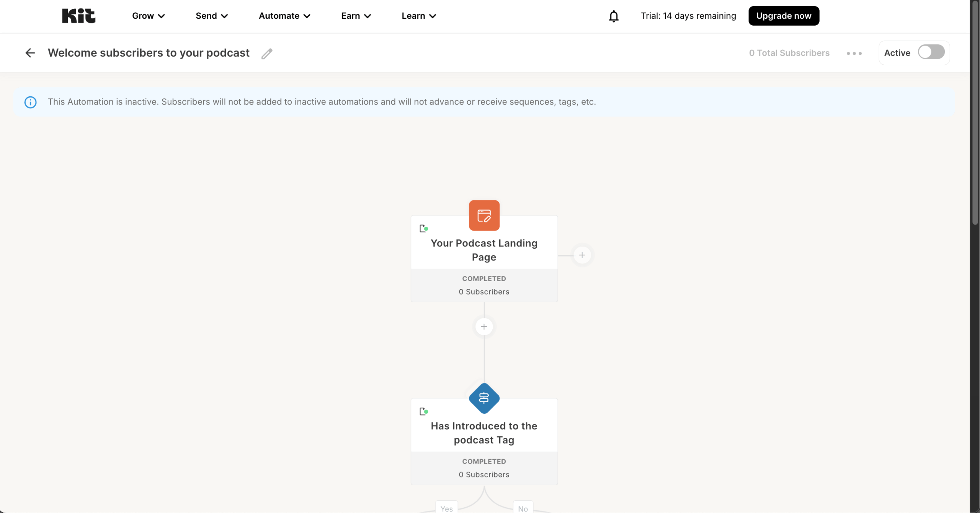Click the 0 Total Subscribers text
Screen dimensions: 980x513
tap(789, 53)
